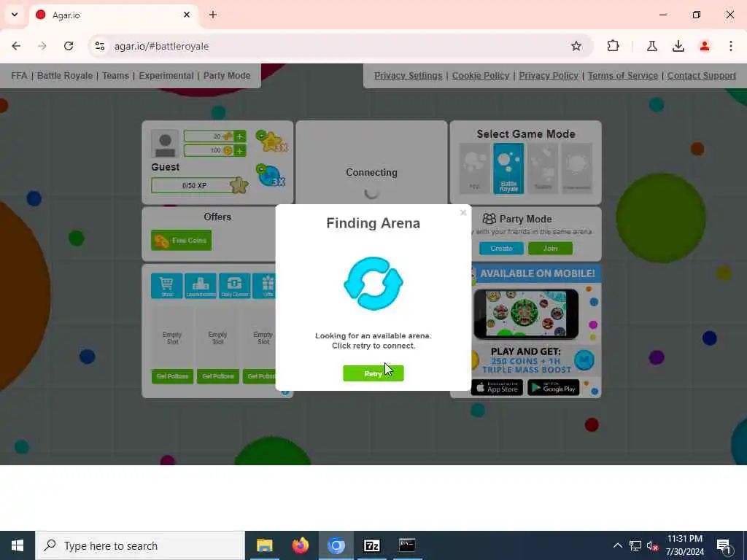This screenshot has width=747, height=560.
Task: Close the Finding Arena dialog
Action: pos(463,213)
